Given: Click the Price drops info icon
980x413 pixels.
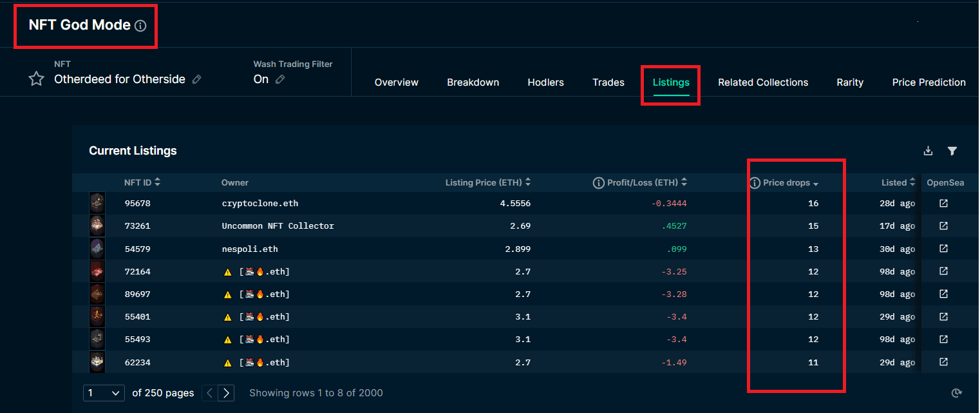Looking at the screenshot, I should pos(755,183).
